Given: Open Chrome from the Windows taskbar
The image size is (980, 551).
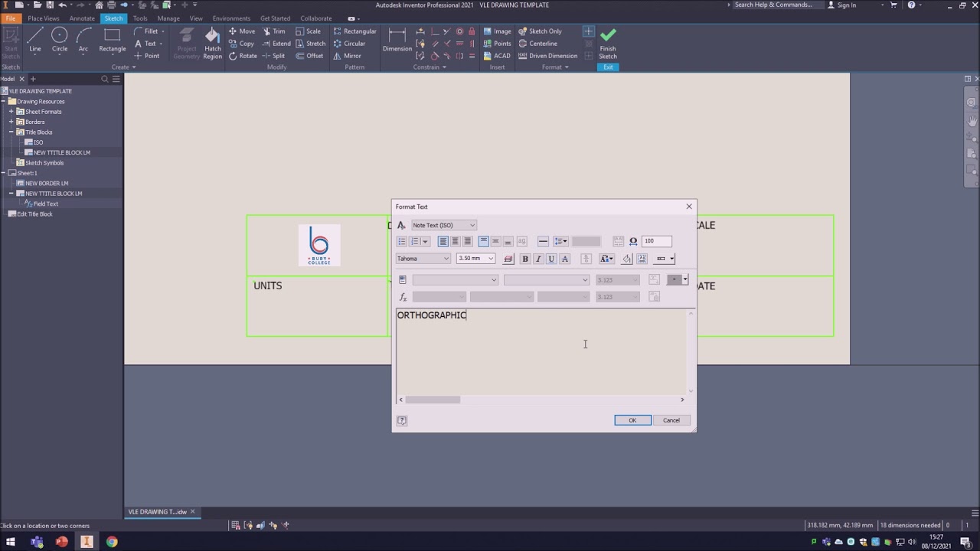Looking at the screenshot, I should click(112, 542).
